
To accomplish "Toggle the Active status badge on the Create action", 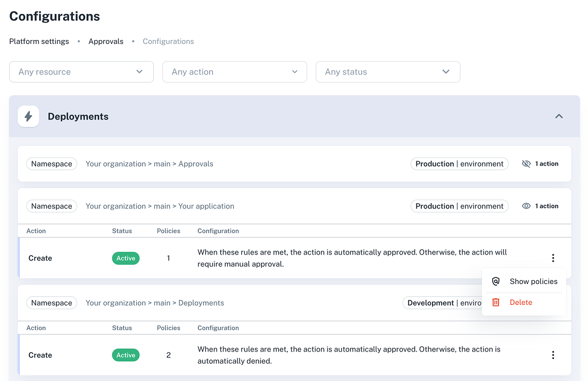I will pyautogui.click(x=125, y=258).
